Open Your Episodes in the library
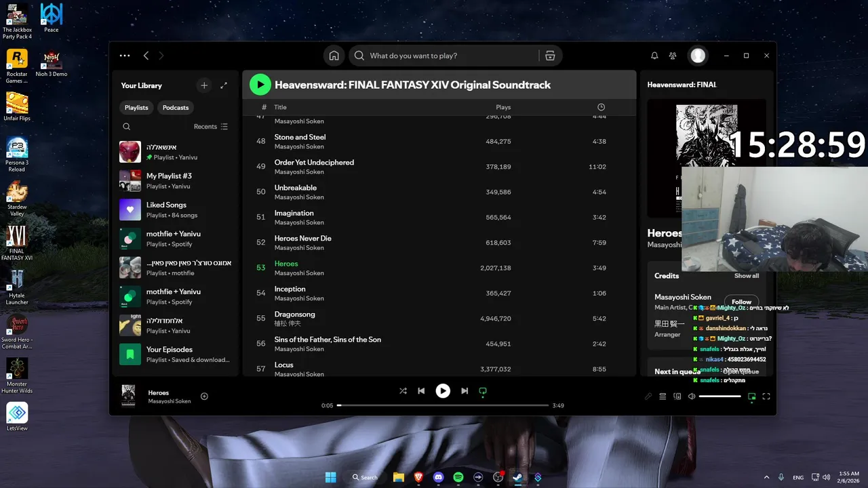Image resolution: width=868 pixels, height=488 pixels. click(x=176, y=354)
